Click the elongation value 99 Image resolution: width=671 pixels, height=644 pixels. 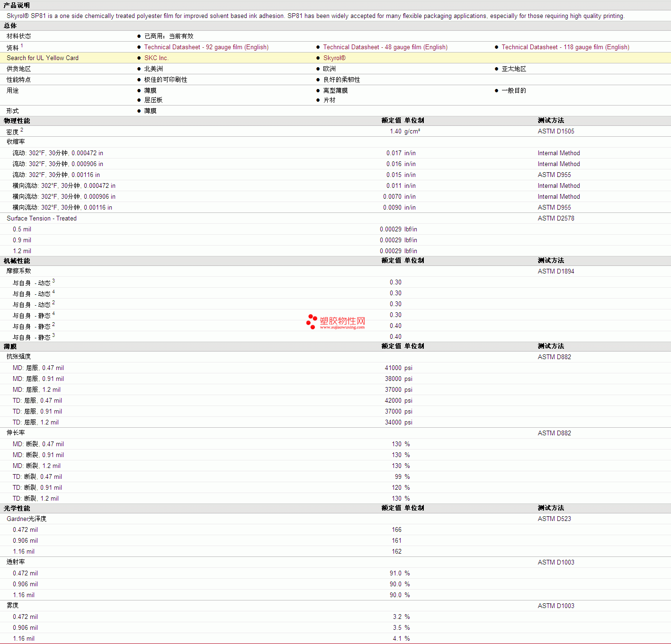coord(398,476)
